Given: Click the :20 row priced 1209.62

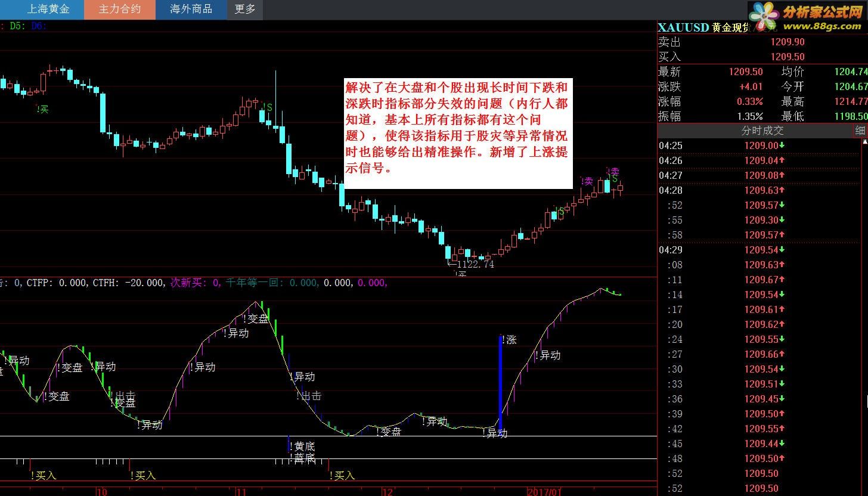Looking at the screenshot, I should click(759, 324).
